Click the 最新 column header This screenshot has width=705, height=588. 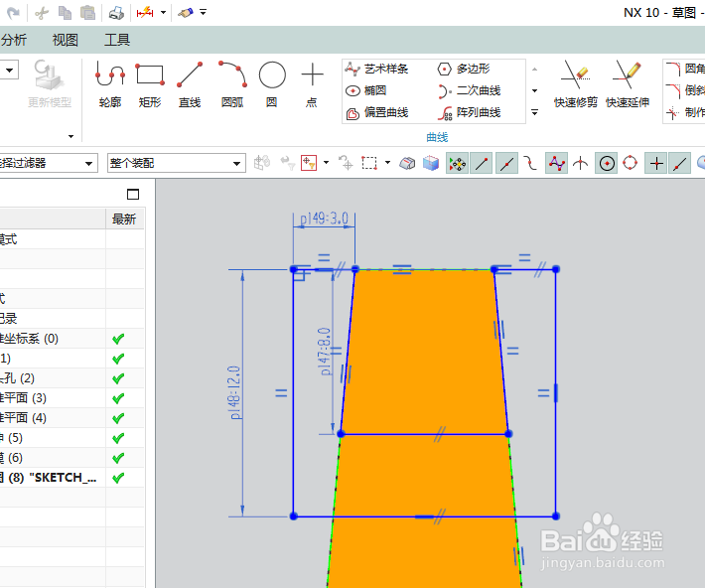click(124, 220)
